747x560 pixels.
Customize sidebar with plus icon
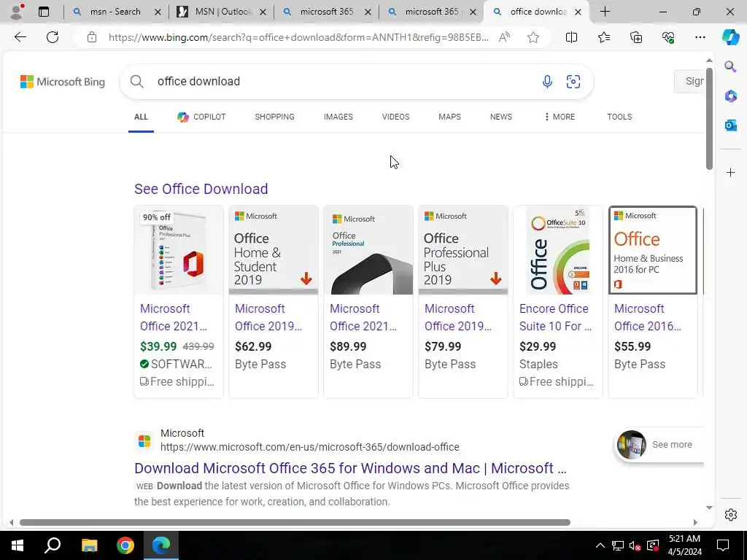[730, 172]
